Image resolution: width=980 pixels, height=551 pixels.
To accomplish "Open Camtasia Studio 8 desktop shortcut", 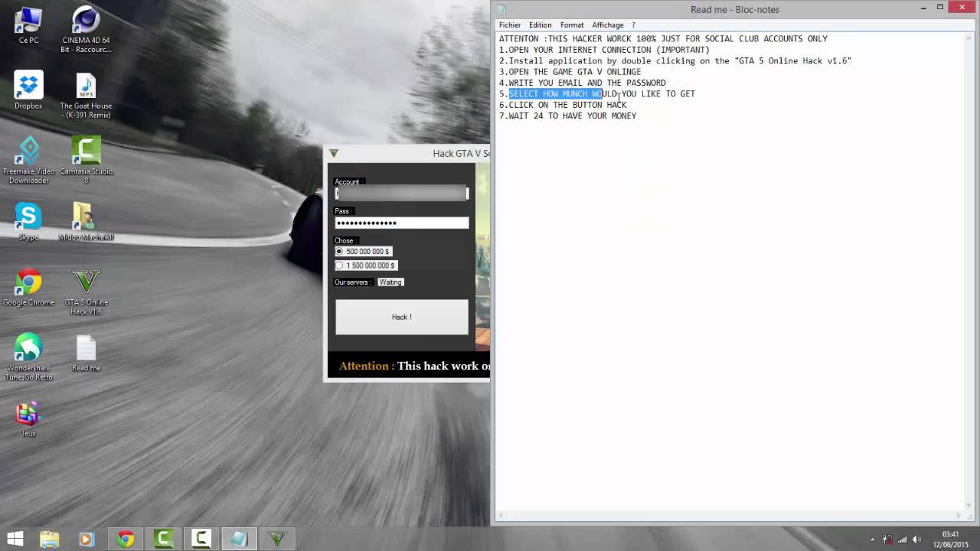I will (x=86, y=161).
